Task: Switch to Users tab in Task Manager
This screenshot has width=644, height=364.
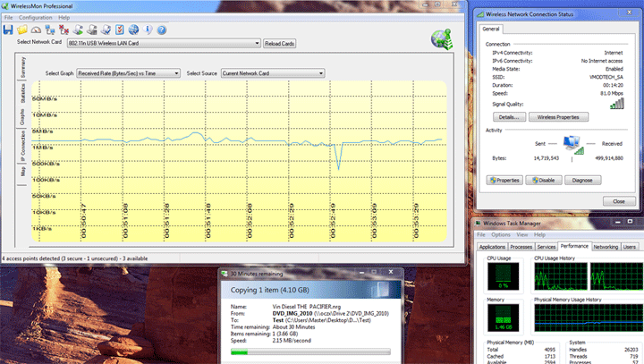Action: pos(630,247)
